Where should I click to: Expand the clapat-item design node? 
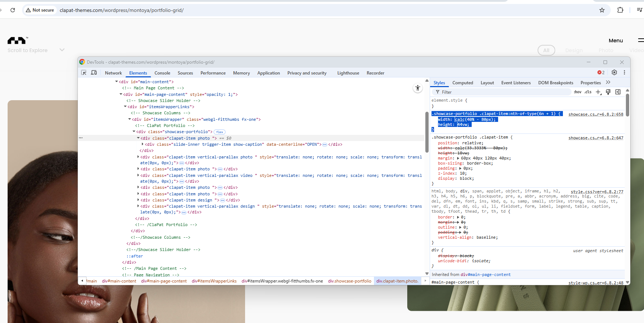[x=138, y=200]
